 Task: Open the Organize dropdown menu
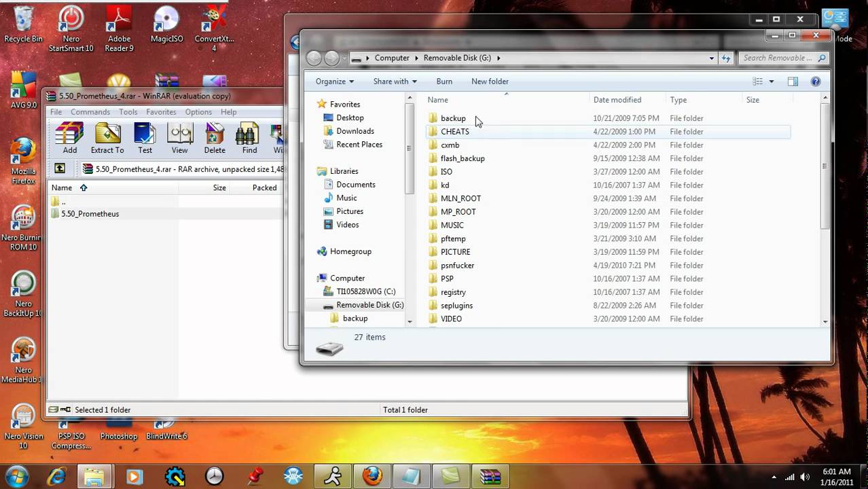[335, 81]
